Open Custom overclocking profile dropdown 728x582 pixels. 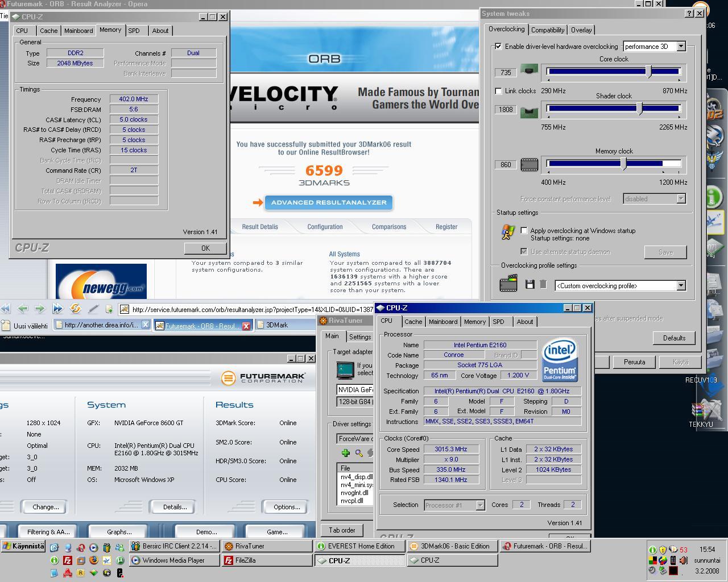coord(681,285)
